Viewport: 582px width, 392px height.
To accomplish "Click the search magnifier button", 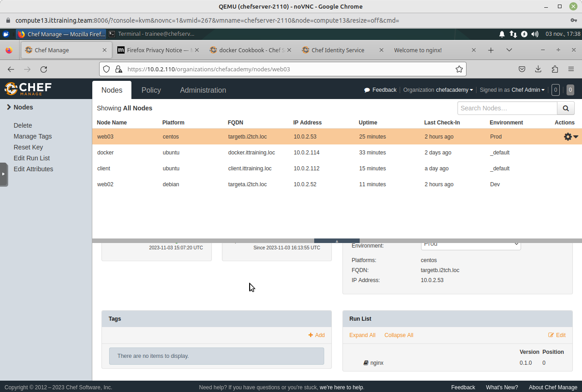I will click(x=566, y=108).
